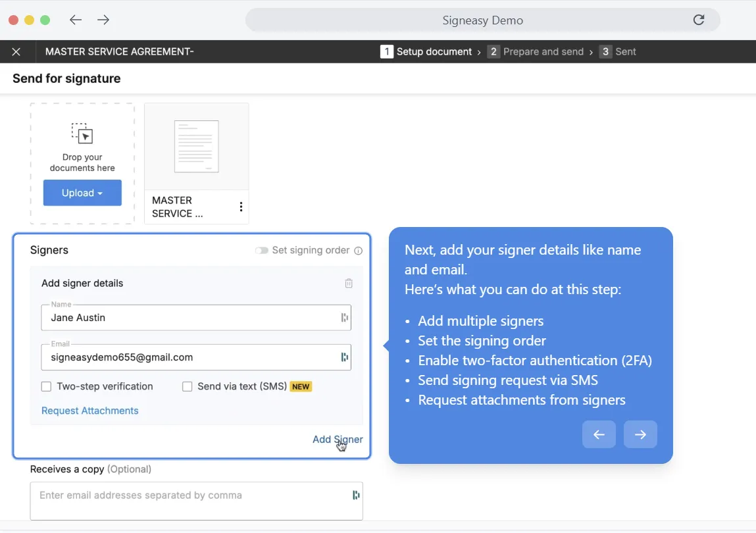This screenshot has width=756, height=533.
Task: Reload the Signeasy Demo page
Action: tap(699, 20)
